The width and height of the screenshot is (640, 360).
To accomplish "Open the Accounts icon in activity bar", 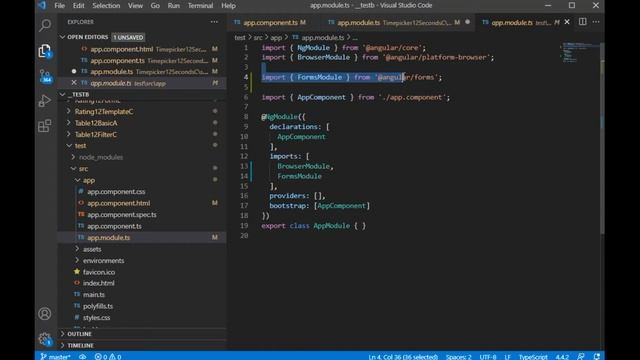I will (45, 313).
